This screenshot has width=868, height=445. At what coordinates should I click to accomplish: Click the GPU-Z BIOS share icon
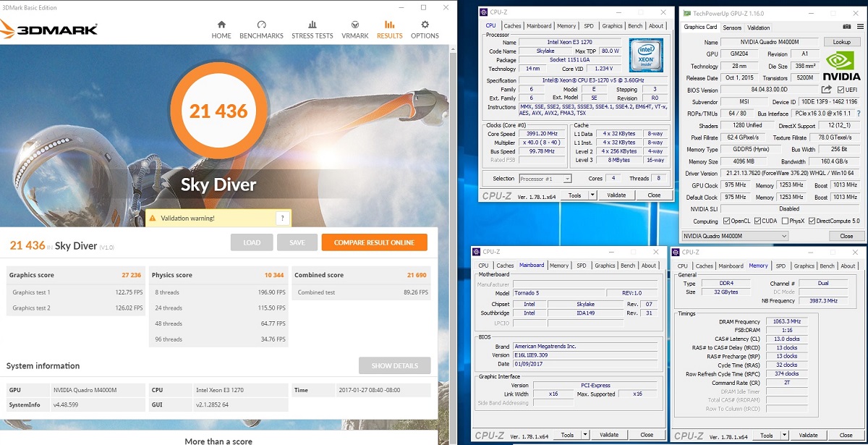[x=827, y=90]
